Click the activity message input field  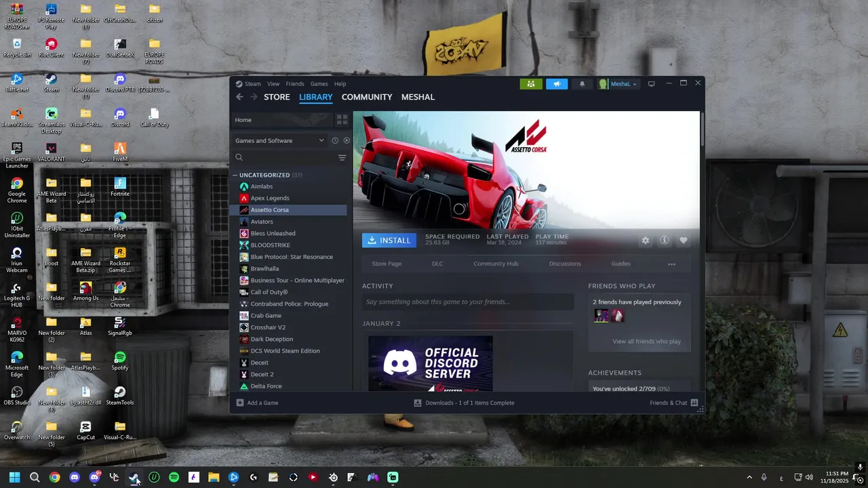click(x=468, y=302)
